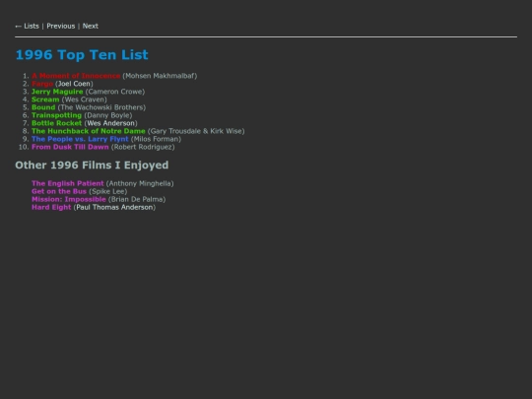Select the 1996 Top Ten List heading

coord(82,55)
